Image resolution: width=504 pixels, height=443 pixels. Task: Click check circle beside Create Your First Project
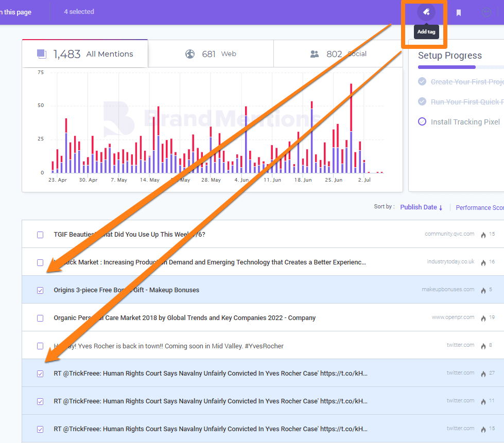coord(422,82)
